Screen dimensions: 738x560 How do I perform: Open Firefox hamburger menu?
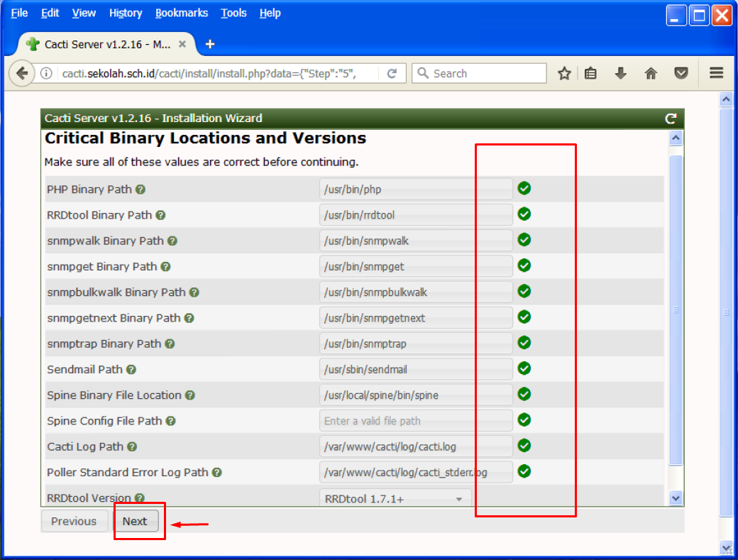click(x=716, y=73)
